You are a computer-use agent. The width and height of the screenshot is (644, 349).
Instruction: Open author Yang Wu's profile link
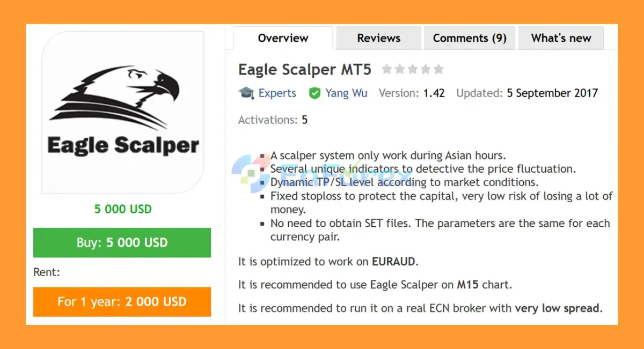point(346,93)
